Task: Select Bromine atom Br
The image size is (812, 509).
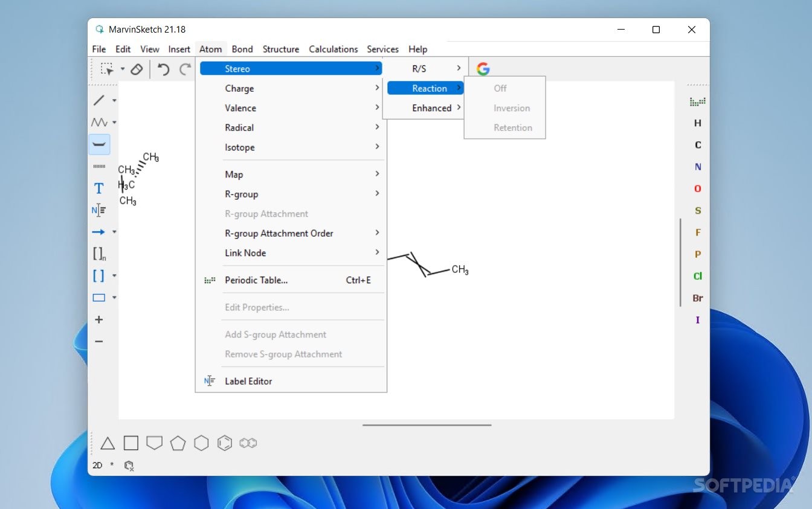Action: [698, 298]
